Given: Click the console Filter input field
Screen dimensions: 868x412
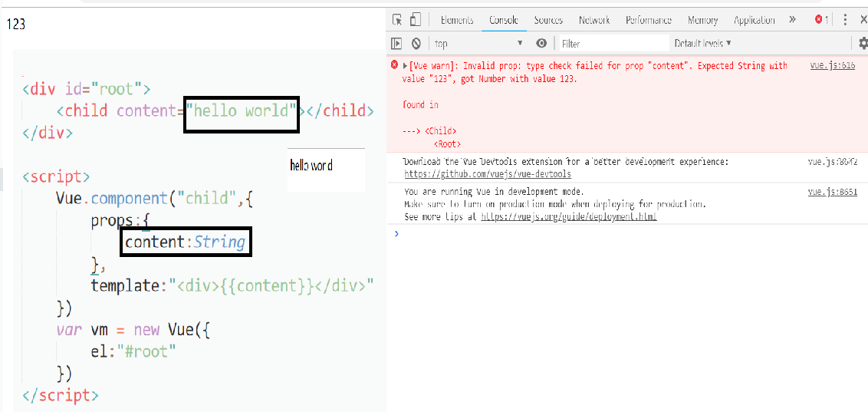Looking at the screenshot, I should tap(614, 43).
